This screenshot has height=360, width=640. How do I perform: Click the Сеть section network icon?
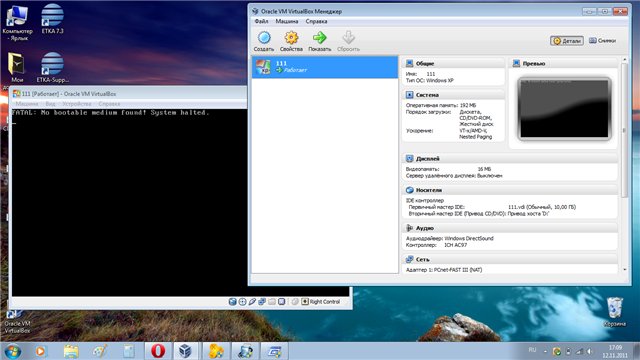[x=409, y=259]
